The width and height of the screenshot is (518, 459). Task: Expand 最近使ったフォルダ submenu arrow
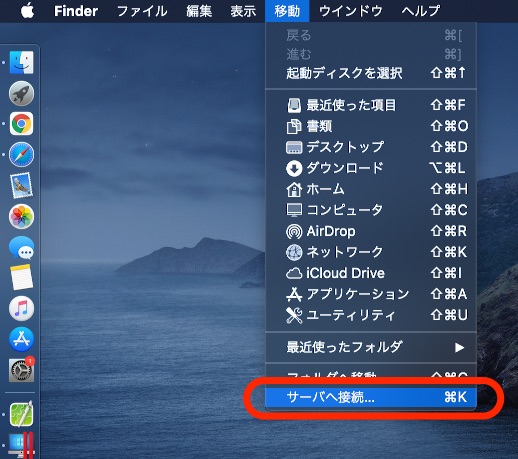click(459, 347)
